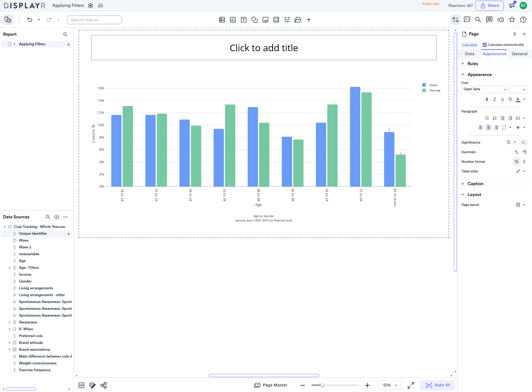Click the table insert icon in toolbar
Viewport: 532px width, 392px height.
tap(222, 20)
